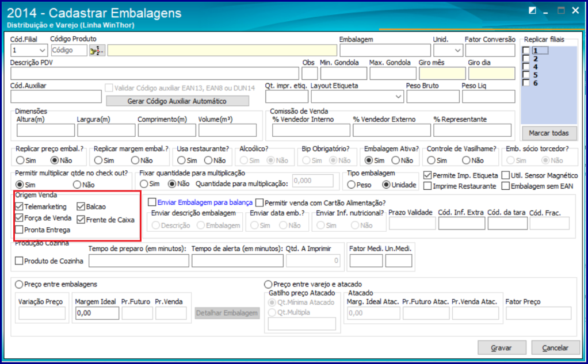The image size is (588, 364).
Task: Open the Cód.Filial dropdown
Action: [42, 50]
